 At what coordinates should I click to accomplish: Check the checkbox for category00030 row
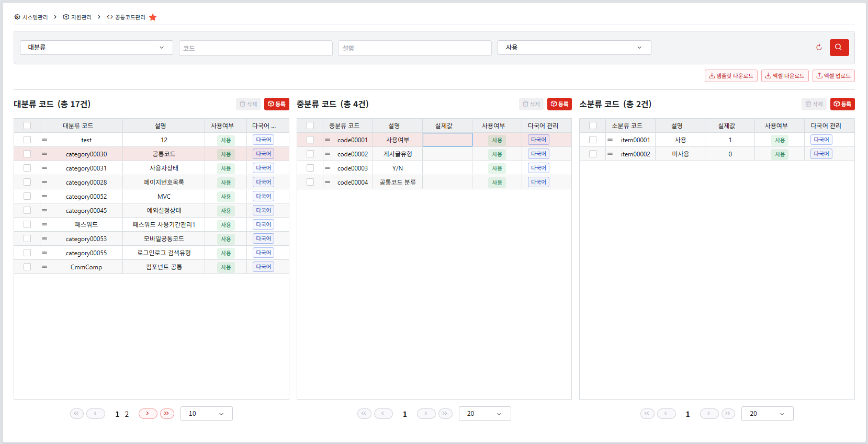click(x=27, y=154)
